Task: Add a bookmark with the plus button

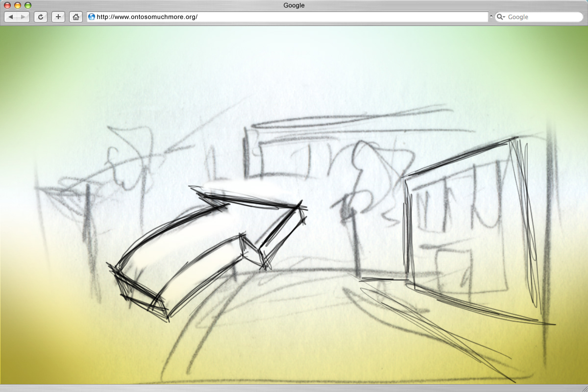Action: [x=58, y=17]
